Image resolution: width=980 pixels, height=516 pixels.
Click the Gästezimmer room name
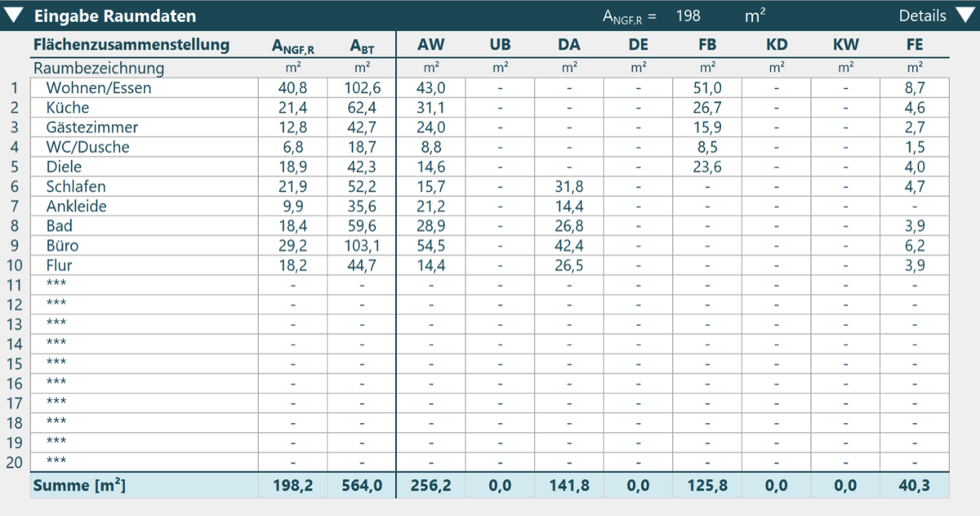tap(92, 127)
